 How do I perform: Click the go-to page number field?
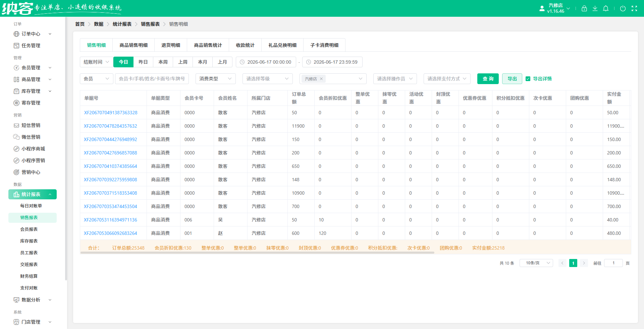(613, 263)
